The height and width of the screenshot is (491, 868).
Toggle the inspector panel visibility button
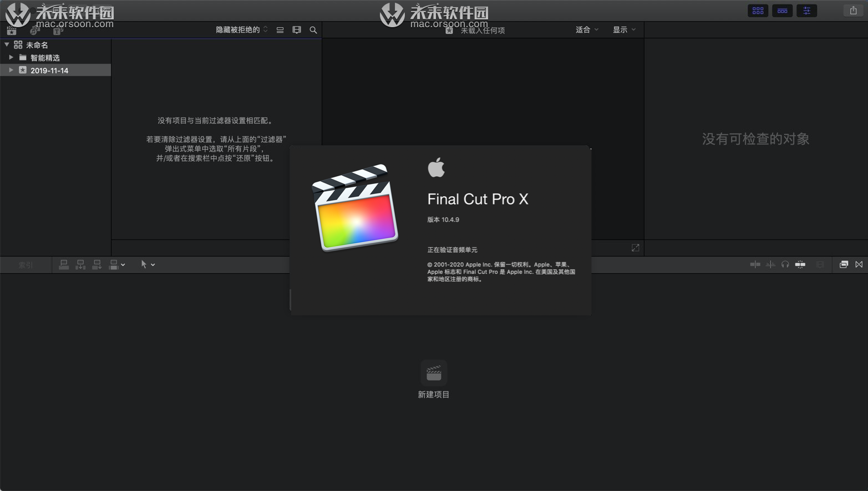pos(807,11)
